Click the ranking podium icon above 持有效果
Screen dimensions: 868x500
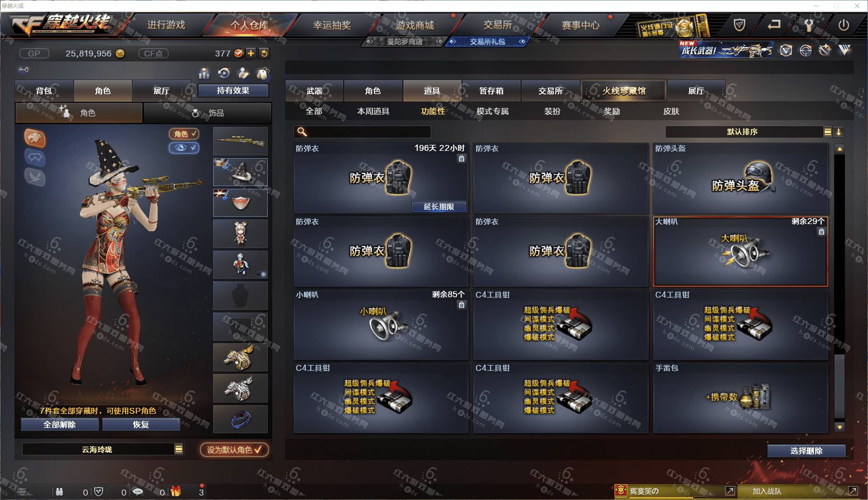coord(204,73)
